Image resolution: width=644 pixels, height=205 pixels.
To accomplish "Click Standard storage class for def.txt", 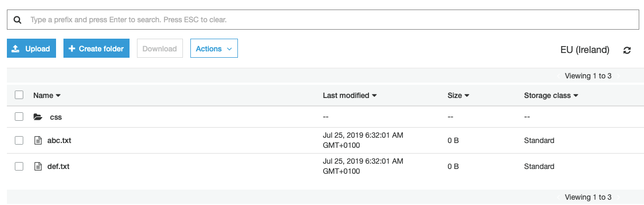I will coord(539,166).
